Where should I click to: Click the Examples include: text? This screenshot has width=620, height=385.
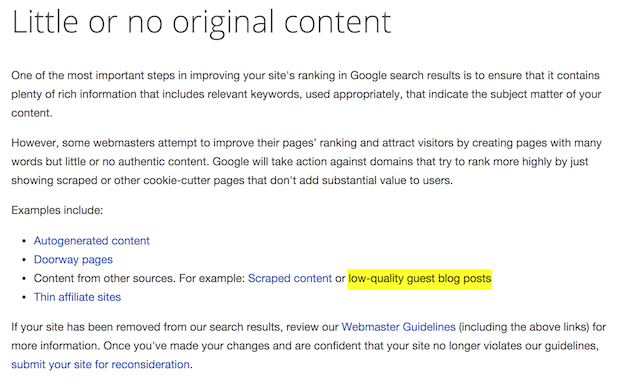pyautogui.click(x=57, y=210)
